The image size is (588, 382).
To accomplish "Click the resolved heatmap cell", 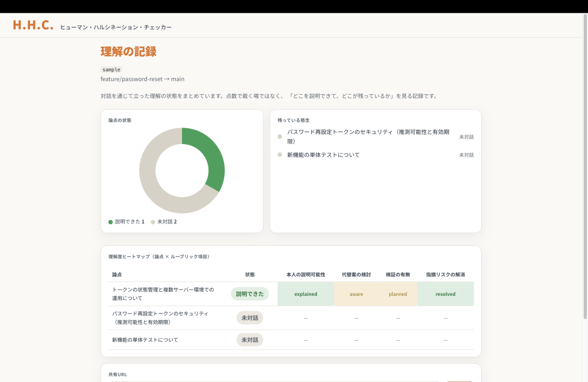I will pyautogui.click(x=446, y=294).
